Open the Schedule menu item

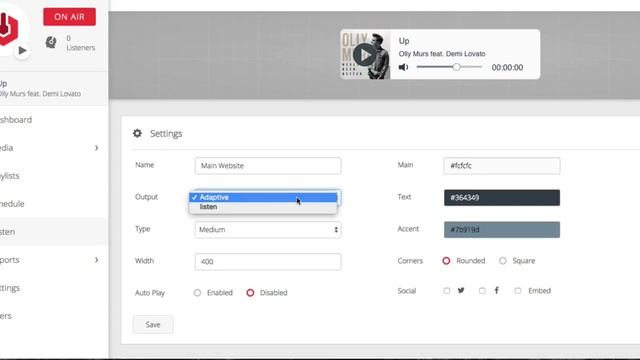[12, 204]
